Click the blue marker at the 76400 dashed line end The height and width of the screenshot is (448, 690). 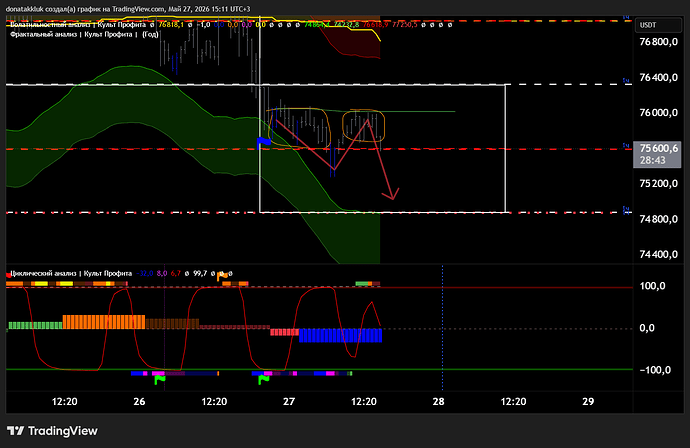click(626, 80)
